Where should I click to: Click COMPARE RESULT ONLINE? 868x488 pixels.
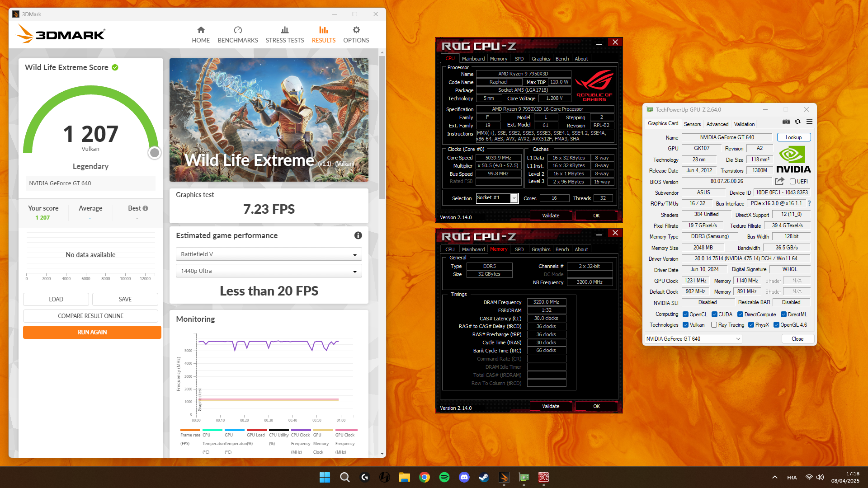point(90,316)
